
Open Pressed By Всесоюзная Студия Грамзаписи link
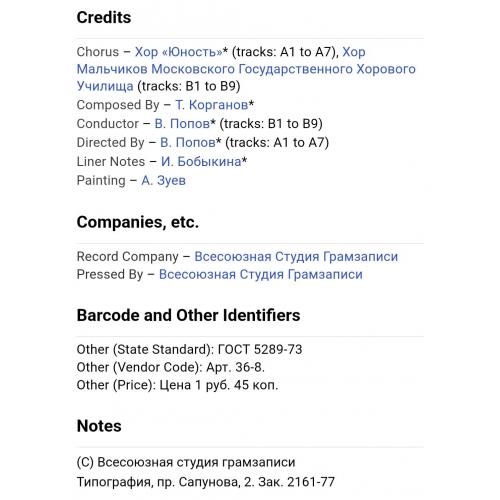(261, 274)
